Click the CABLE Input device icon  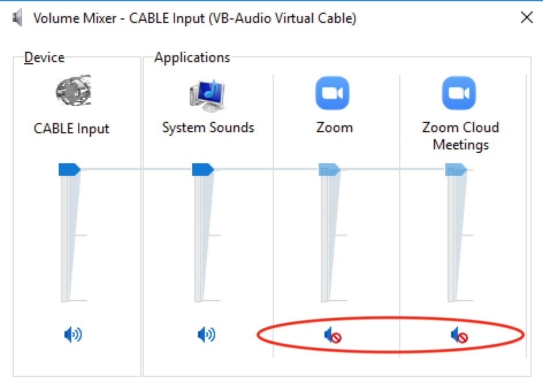pyautogui.click(x=74, y=90)
